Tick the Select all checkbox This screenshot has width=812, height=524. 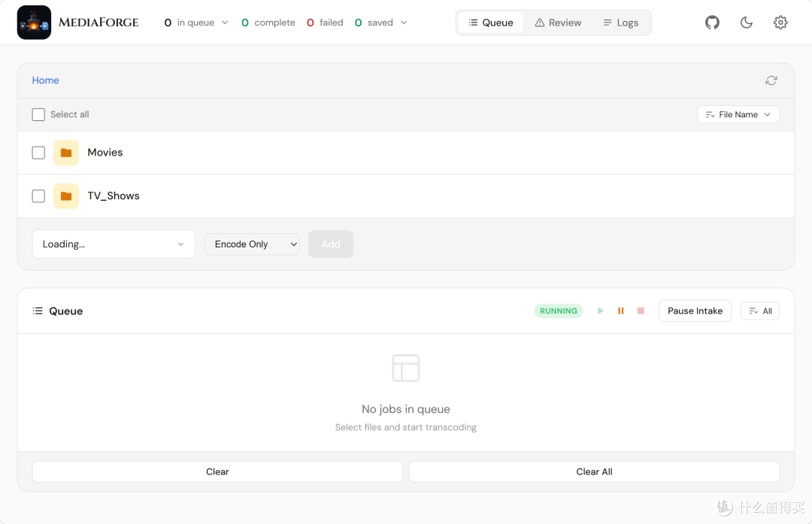click(x=38, y=114)
